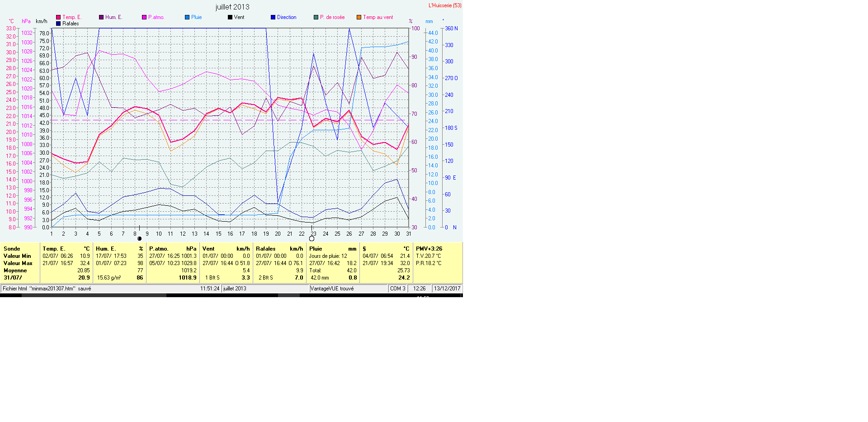Click the '1019.2' average pressure value

189,270
